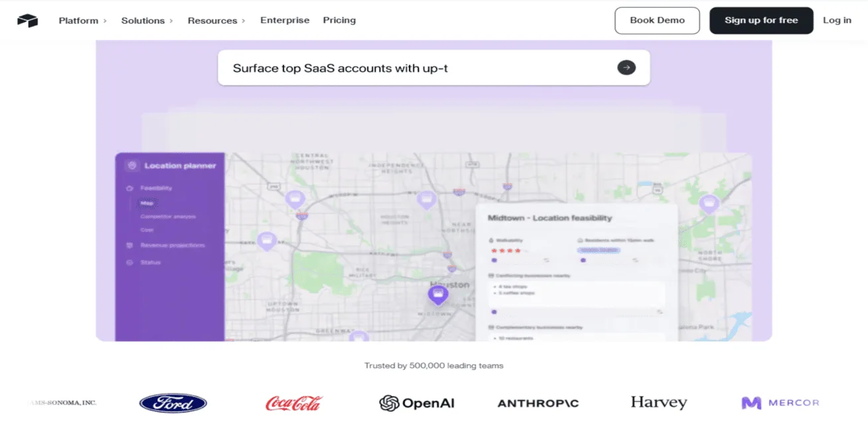The height and width of the screenshot is (421, 868).
Task: Select map pin near North Shore
Action: coord(709,203)
